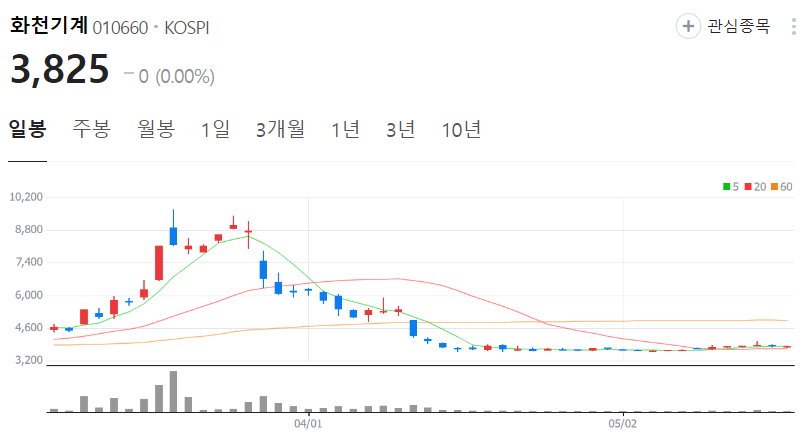This screenshot has height=433, width=802.
Task: Open the 1일 chart tab
Action: pos(215,129)
